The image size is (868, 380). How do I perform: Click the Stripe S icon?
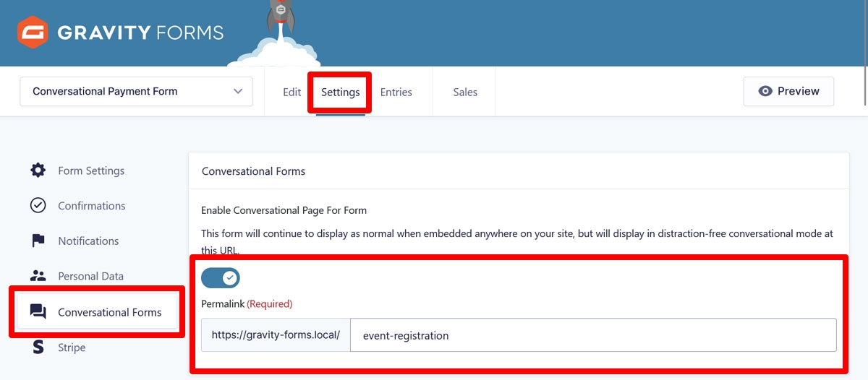pyautogui.click(x=38, y=347)
